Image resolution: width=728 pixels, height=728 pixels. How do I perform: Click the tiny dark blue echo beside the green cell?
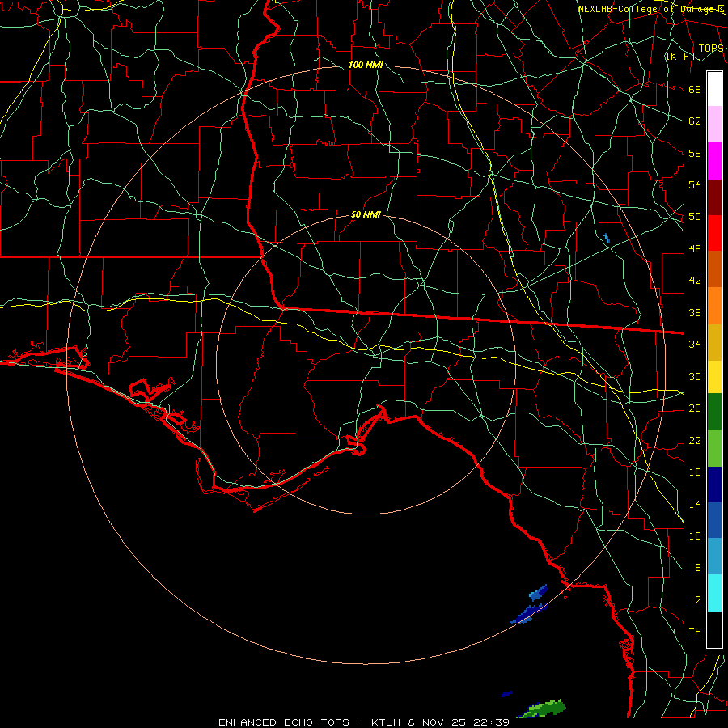[507, 694]
